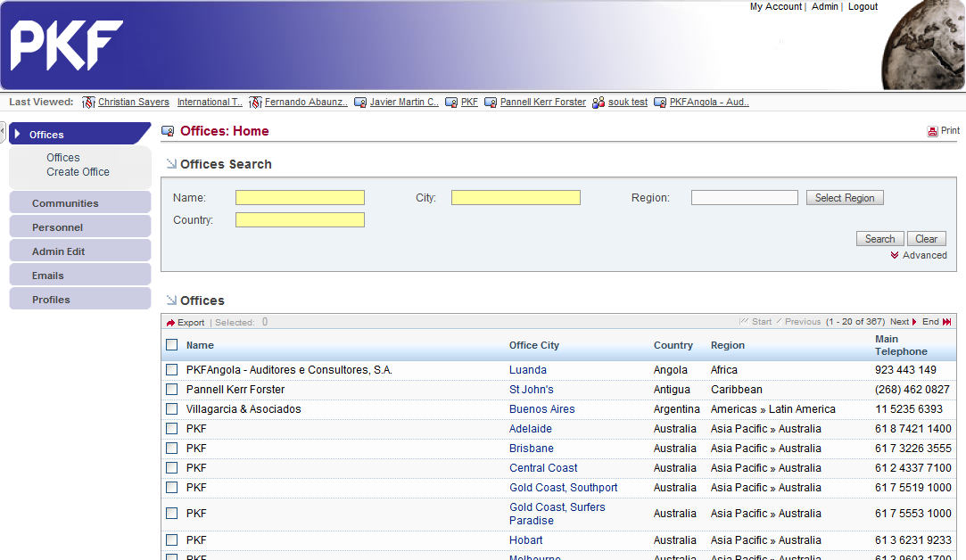The image size is (966, 560).
Task: Click the printer icon
Action: pyautogui.click(x=932, y=131)
